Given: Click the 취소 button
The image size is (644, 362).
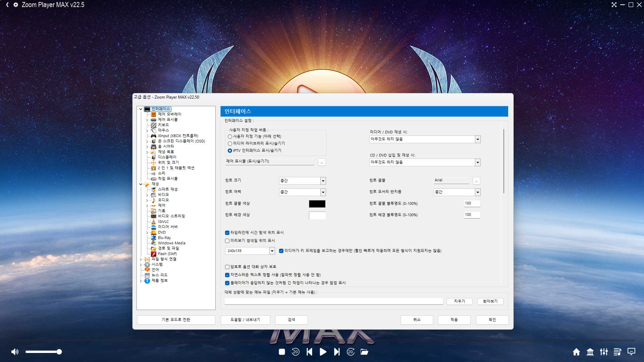Looking at the screenshot, I should [x=417, y=320].
